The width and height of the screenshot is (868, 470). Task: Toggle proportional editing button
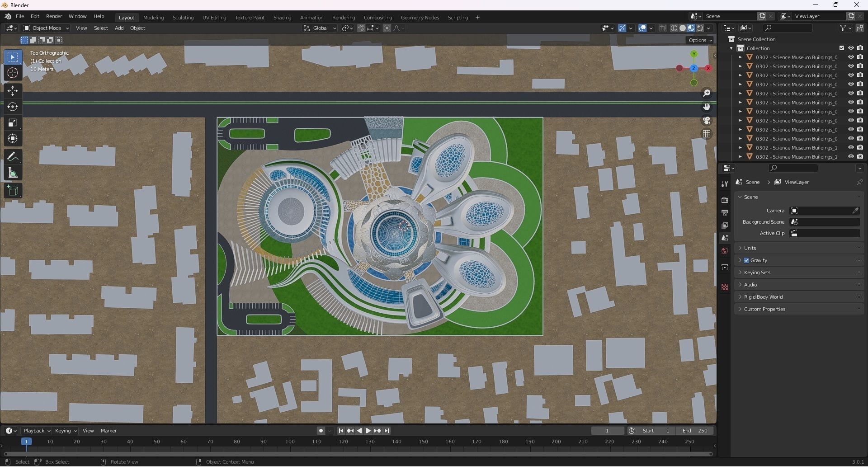387,28
